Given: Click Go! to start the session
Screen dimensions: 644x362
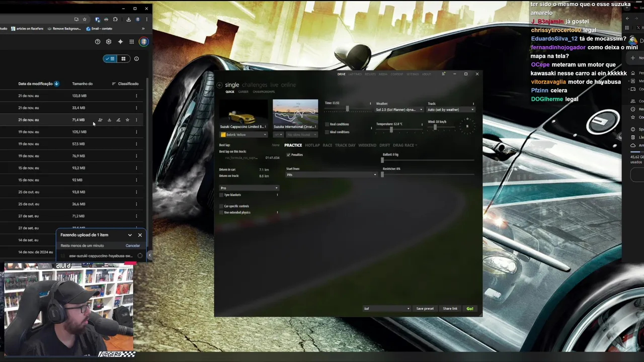Looking at the screenshot, I should point(470,308).
